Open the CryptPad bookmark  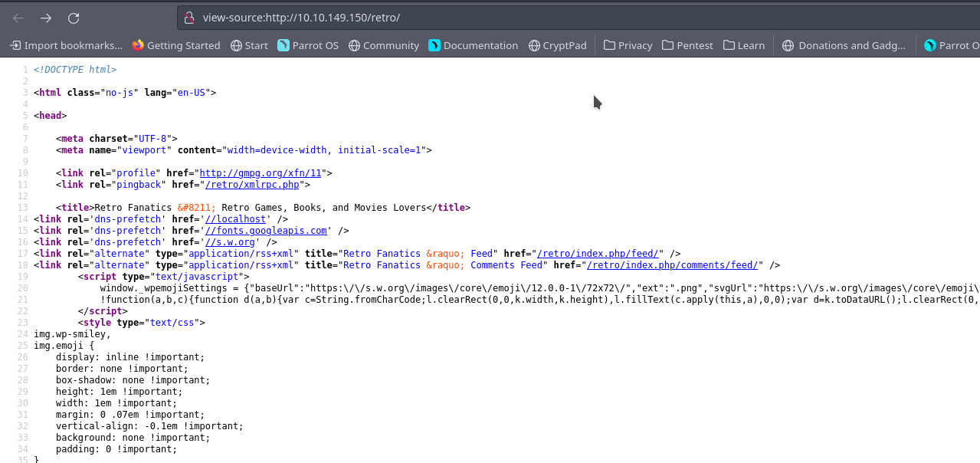pos(558,45)
